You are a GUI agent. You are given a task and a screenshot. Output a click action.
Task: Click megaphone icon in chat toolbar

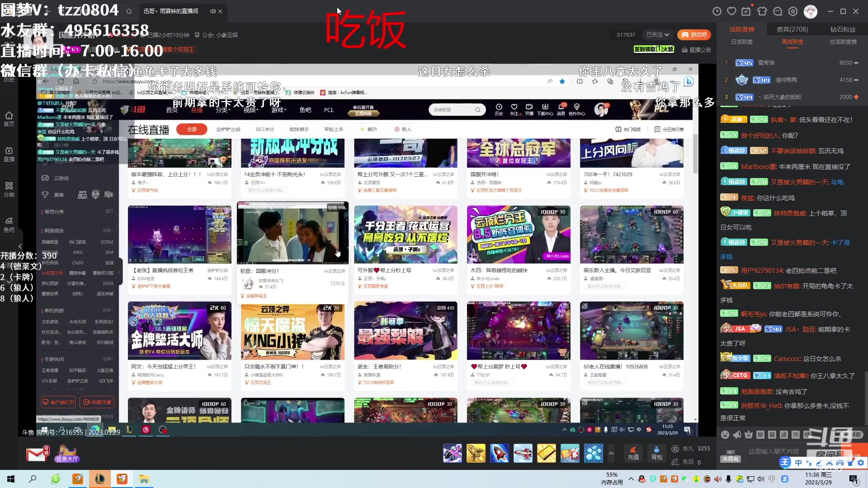pos(737,435)
